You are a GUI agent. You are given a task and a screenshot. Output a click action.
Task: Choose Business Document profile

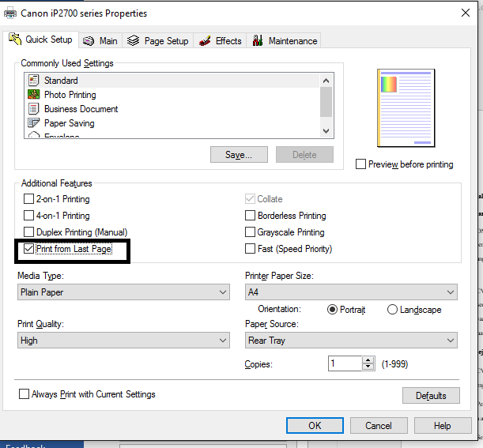172,109
